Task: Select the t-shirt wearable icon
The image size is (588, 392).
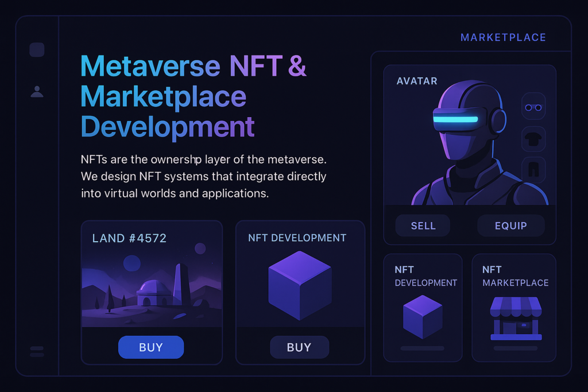Action: 533,138
